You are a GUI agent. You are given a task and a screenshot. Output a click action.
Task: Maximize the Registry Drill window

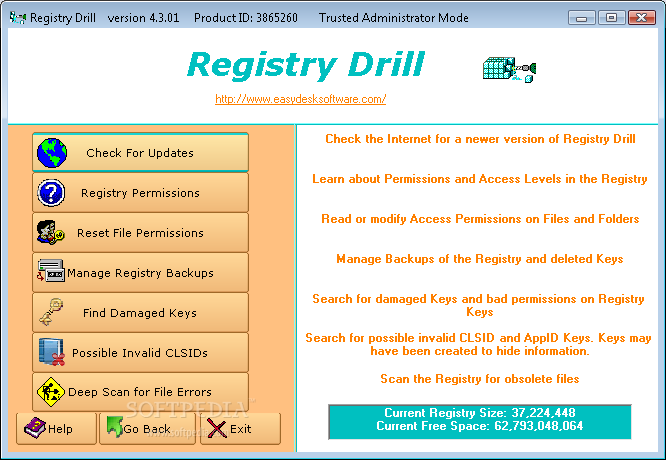click(611, 18)
